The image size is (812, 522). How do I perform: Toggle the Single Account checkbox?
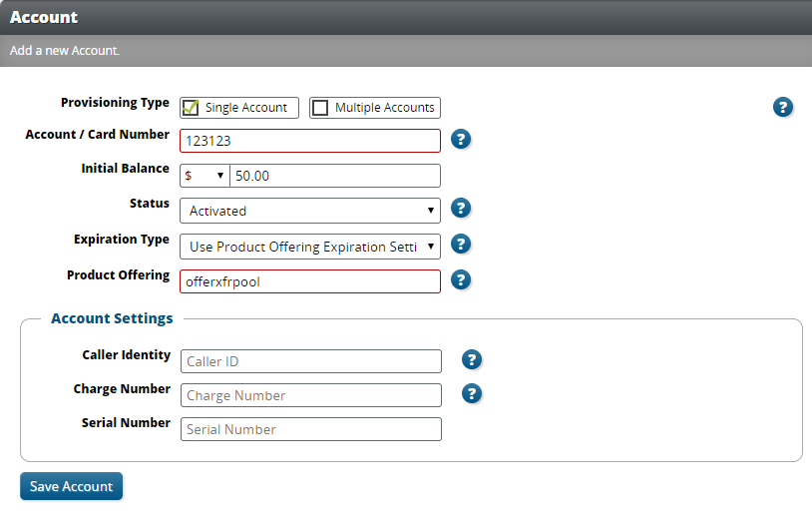pos(191,108)
